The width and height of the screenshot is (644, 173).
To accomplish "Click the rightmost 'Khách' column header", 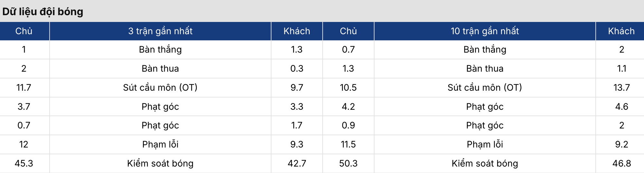I will (621, 31).
